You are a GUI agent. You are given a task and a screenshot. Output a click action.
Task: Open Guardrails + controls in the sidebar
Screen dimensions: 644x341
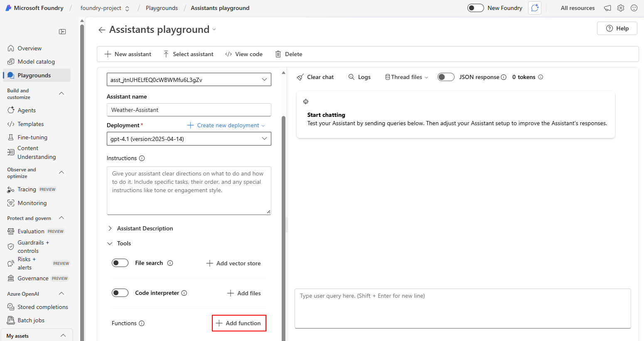pos(33,247)
